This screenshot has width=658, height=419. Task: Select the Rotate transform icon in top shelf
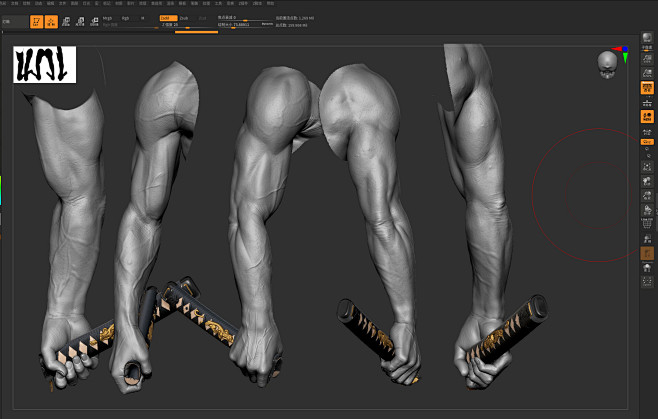coord(94,21)
